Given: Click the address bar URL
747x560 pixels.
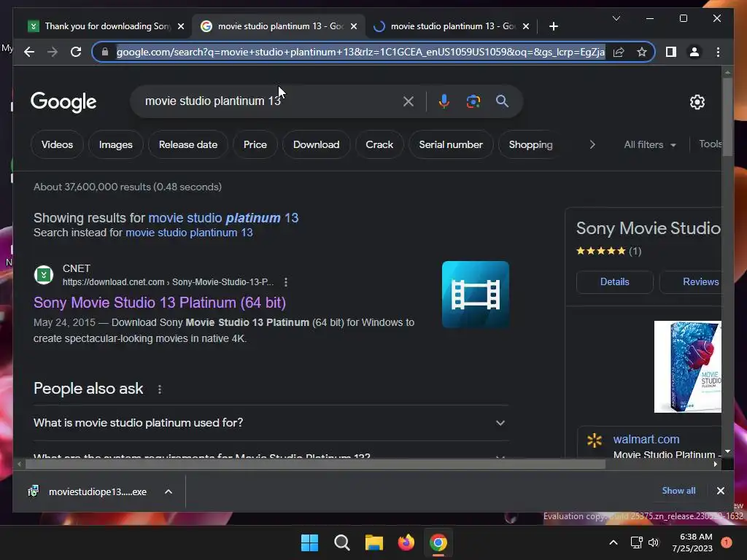Looking at the screenshot, I should pyautogui.click(x=360, y=52).
